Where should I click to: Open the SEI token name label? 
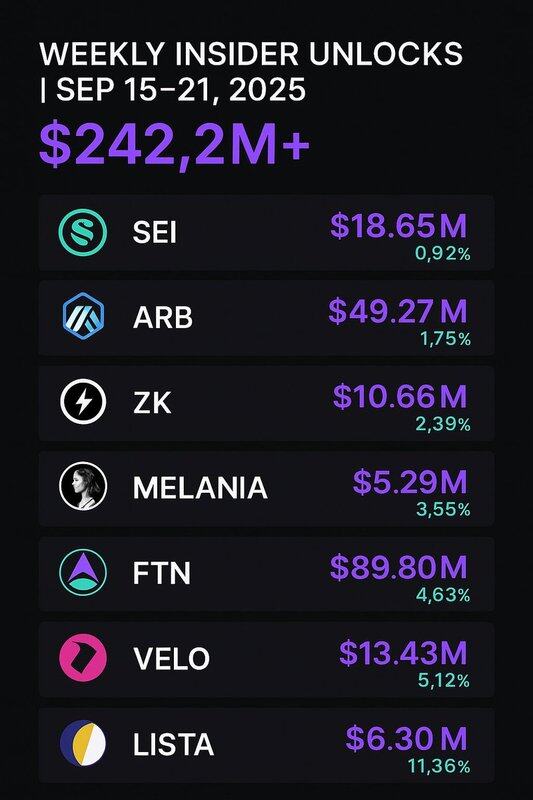[155, 233]
